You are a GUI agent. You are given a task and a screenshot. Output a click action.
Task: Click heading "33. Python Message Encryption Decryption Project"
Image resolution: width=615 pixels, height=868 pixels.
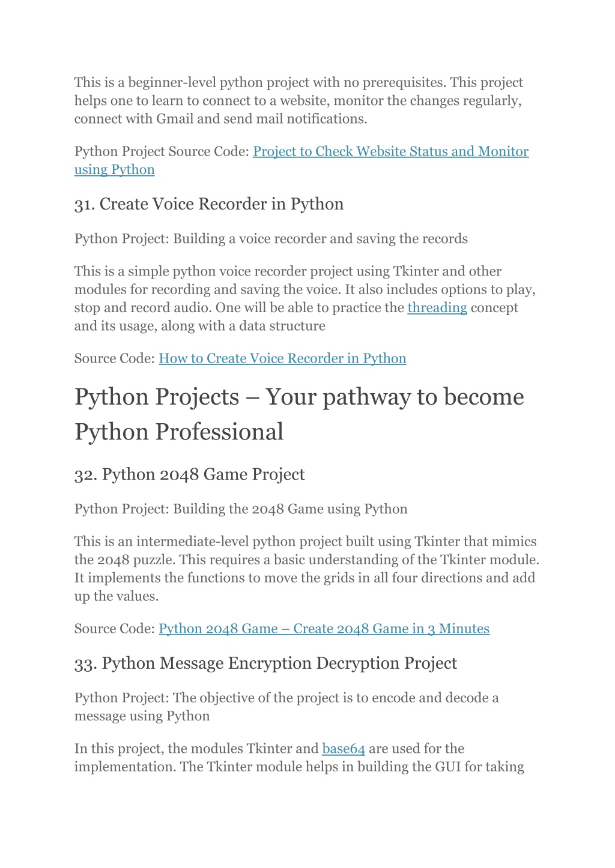pyautogui.click(x=265, y=663)
